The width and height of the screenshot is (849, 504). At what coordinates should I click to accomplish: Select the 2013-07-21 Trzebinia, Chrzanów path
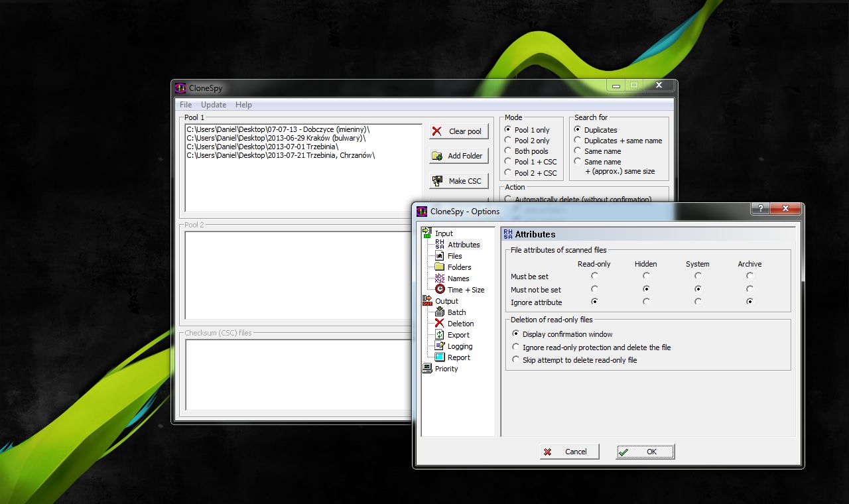click(281, 155)
